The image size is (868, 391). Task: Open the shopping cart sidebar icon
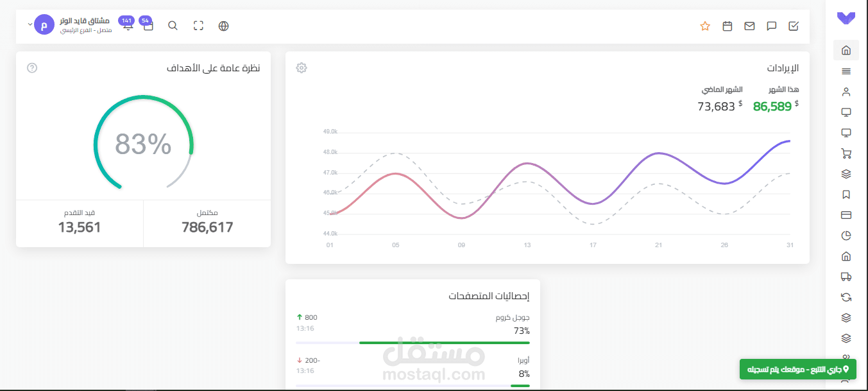point(846,153)
